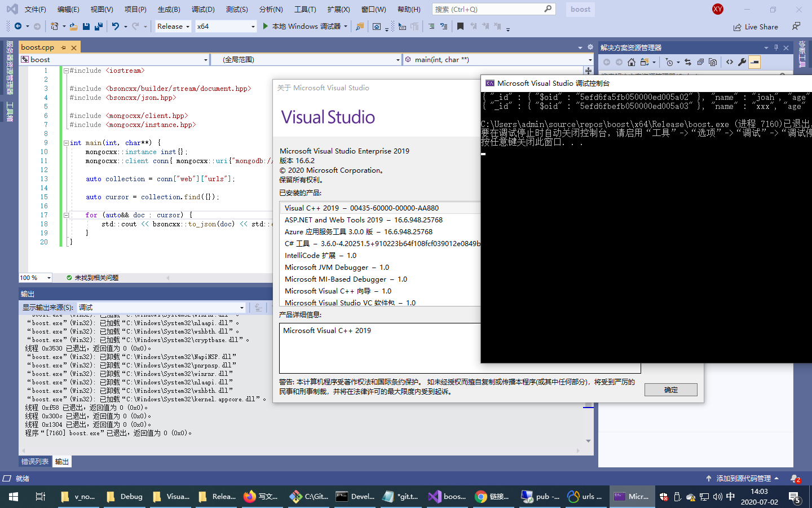Open the 工具(T) menu
The width and height of the screenshot is (812, 508).
click(x=305, y=10)
